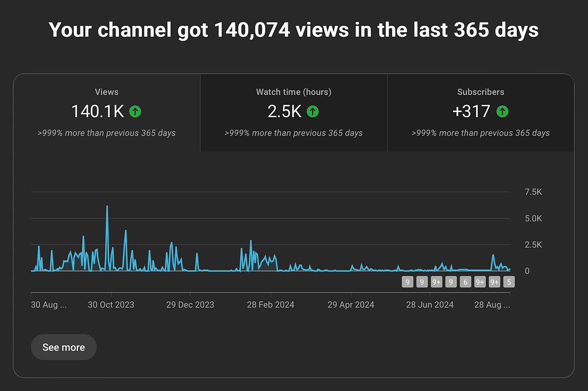
Task: Click the 140.1K views value
Action: click(98, 111)
